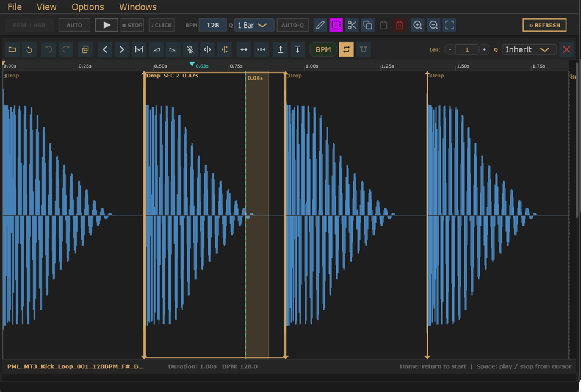Click the split at cursor icon
The height and width of the screenshot is (392, 581).
click(207, 49)
